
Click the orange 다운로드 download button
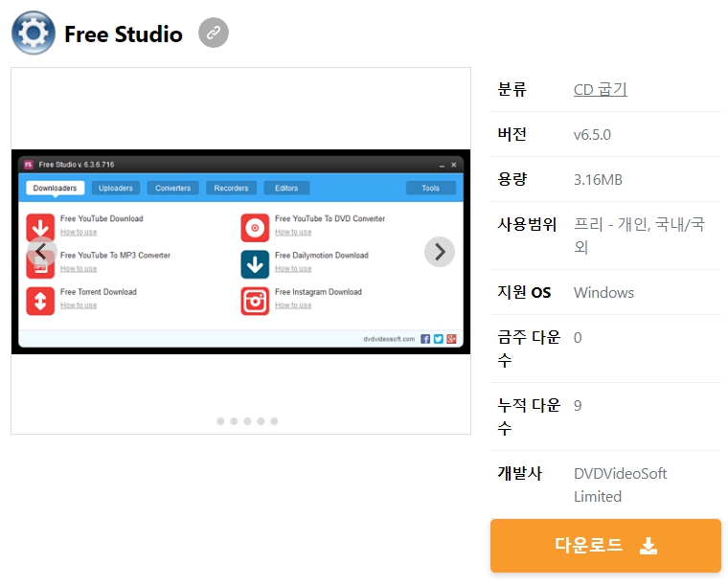click(605, 546)
